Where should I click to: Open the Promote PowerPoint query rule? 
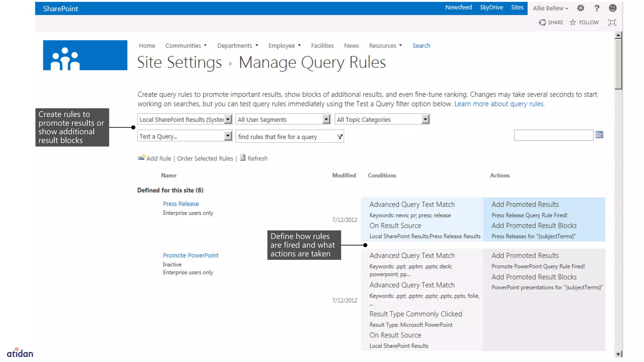[x=191, y=255]
